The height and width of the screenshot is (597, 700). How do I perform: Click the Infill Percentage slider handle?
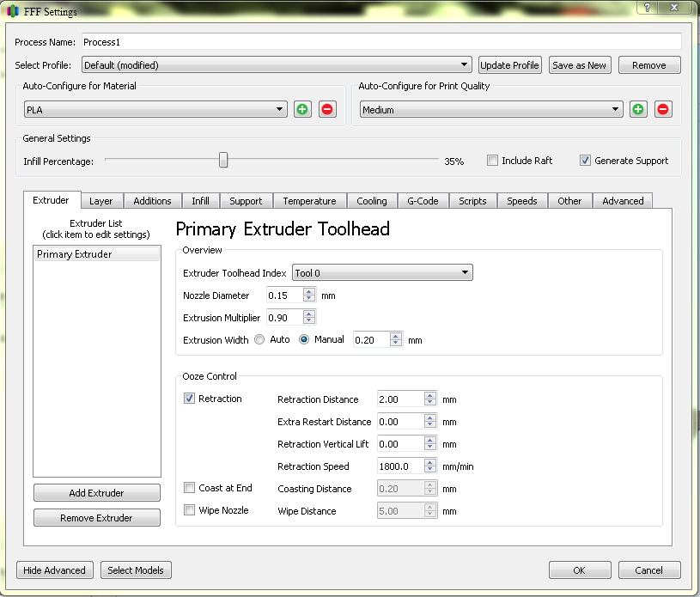[223, 160]
